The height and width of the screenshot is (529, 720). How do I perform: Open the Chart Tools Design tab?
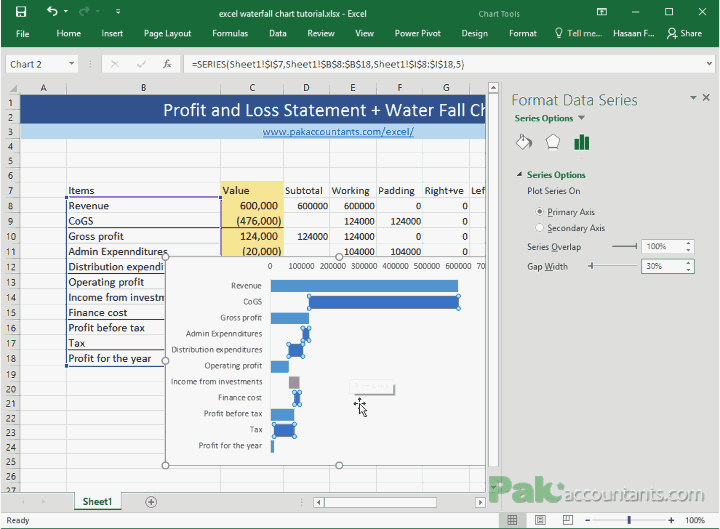[474, 34]
